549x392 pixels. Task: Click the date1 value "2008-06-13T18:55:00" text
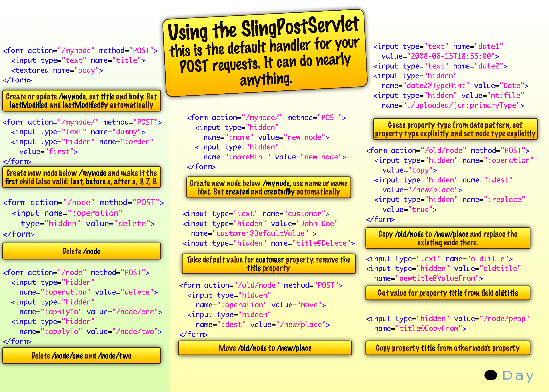[451, 56]
